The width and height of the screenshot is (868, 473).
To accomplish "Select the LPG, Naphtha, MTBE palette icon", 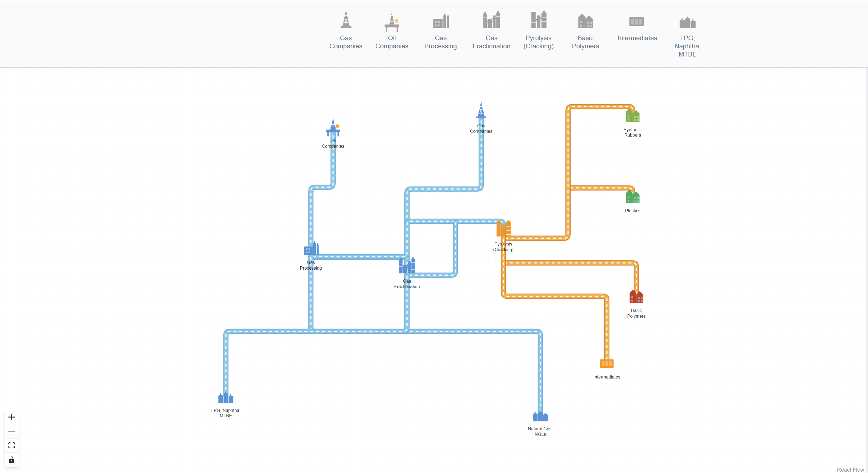I will [687, 23].
